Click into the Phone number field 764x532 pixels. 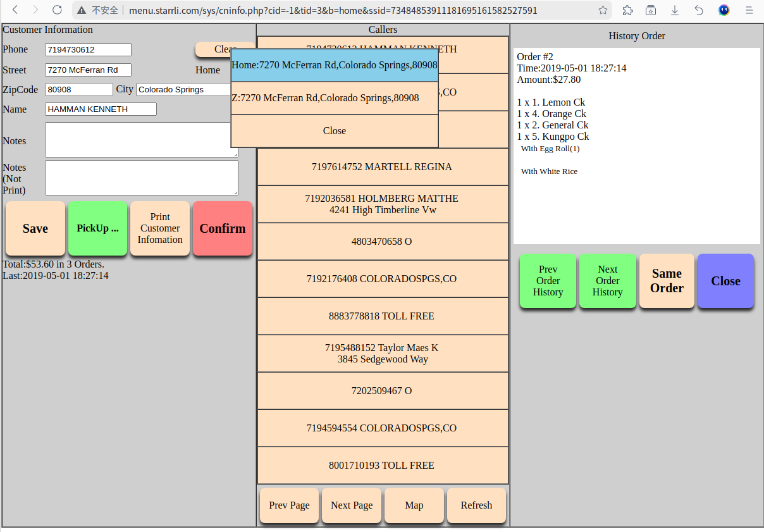[x=88, y=50]
